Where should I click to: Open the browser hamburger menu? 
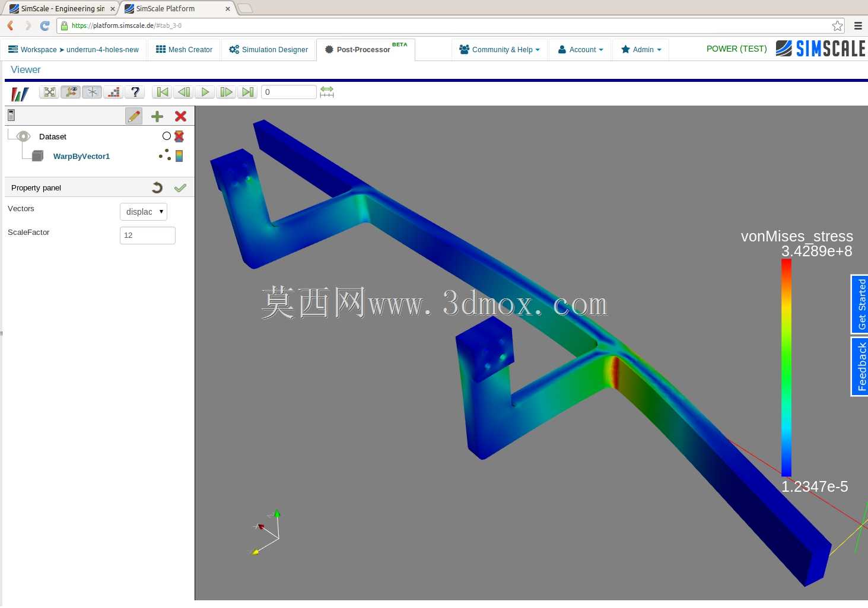tap(858, 26)
